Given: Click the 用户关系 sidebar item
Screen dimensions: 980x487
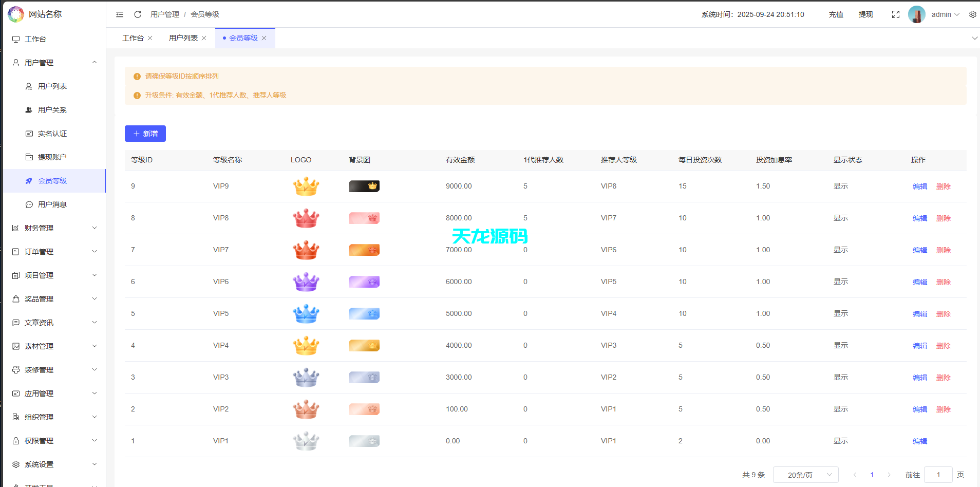Looking at the screenshot, I should coord(52,109).
